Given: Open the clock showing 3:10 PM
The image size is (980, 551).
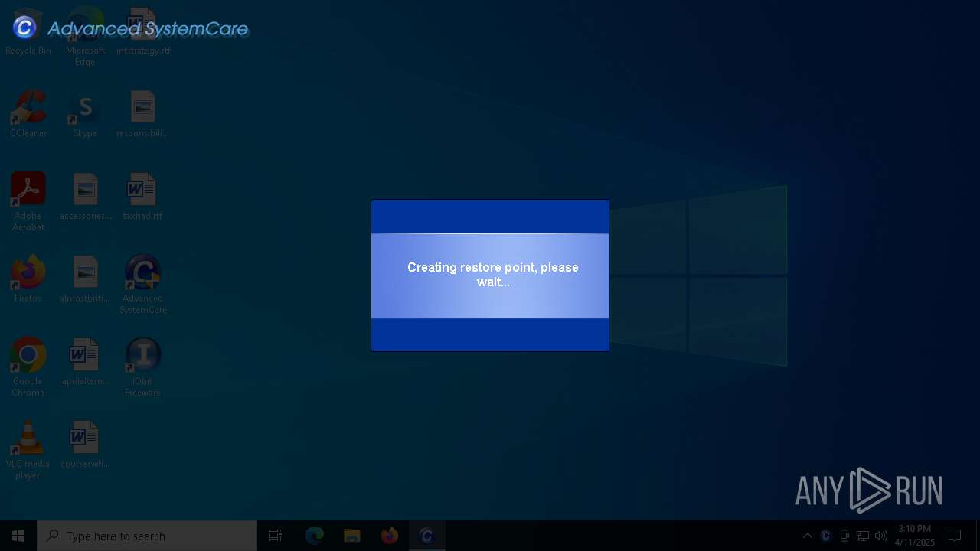Looking at the screenshot, I should (x=915, y=536).
